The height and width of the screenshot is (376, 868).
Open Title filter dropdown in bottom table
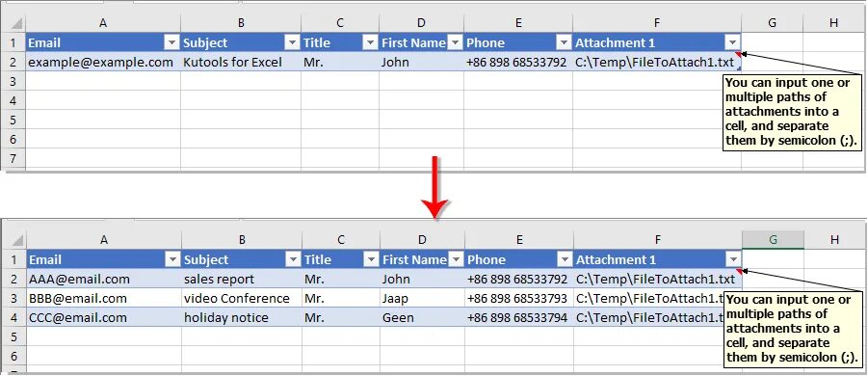(370, 259)
